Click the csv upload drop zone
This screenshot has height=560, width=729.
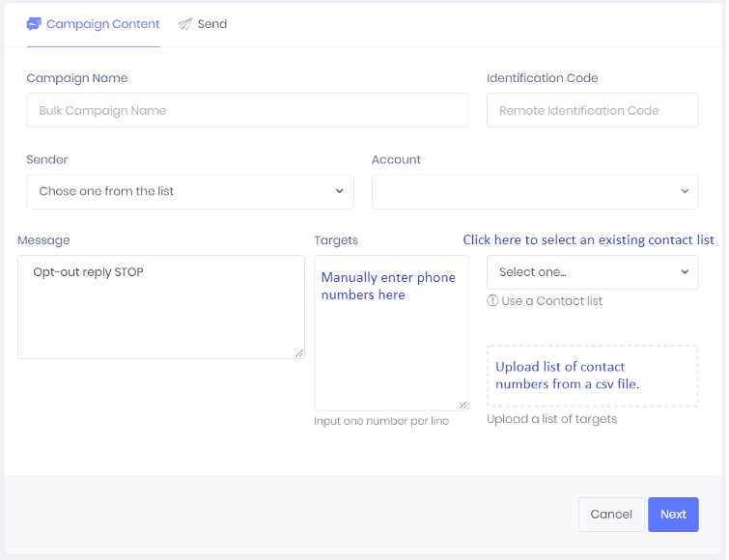pos(592,376)
